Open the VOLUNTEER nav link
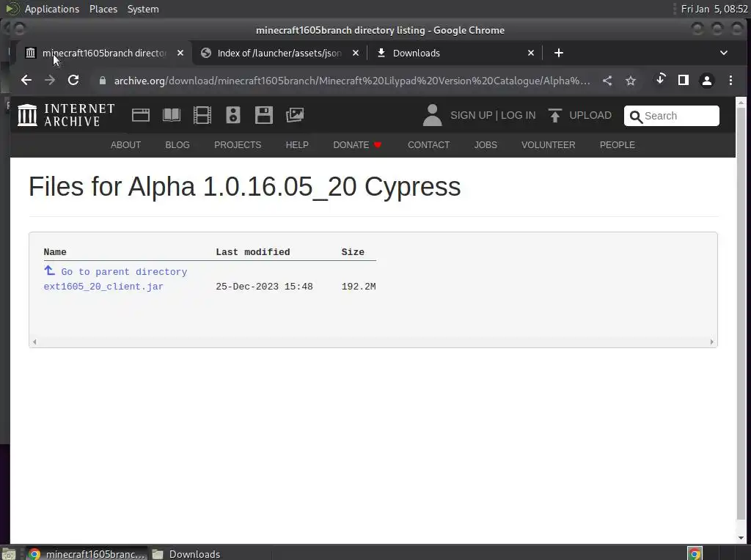This screenshot has width=751, height=560. (549, 145)
